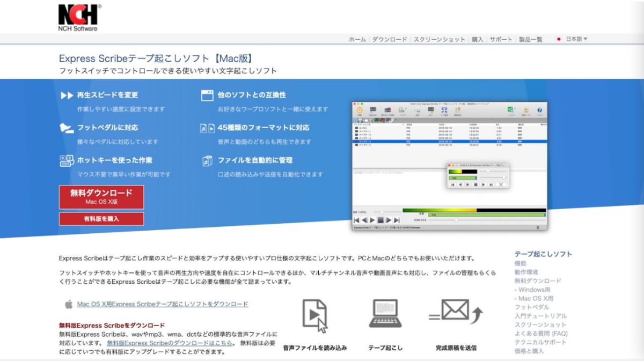Click the 完成原稿を送信 caption
This screenshot has width=644, height=362.
coord(456,348)
